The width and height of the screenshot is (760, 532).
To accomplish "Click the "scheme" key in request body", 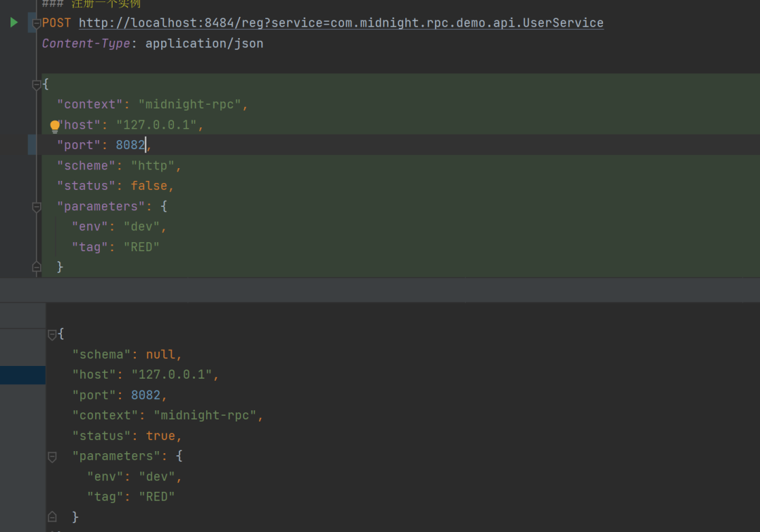I will [x=87, y=165].
